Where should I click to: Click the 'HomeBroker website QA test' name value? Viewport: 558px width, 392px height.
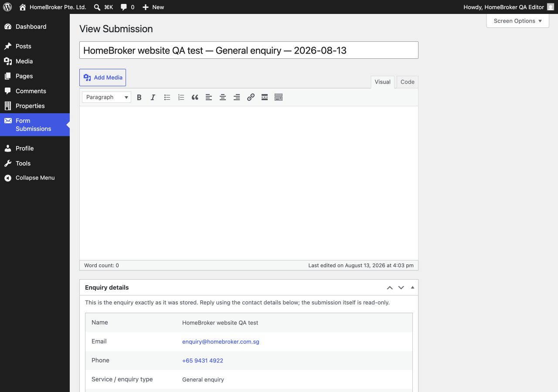coord(220,323)
